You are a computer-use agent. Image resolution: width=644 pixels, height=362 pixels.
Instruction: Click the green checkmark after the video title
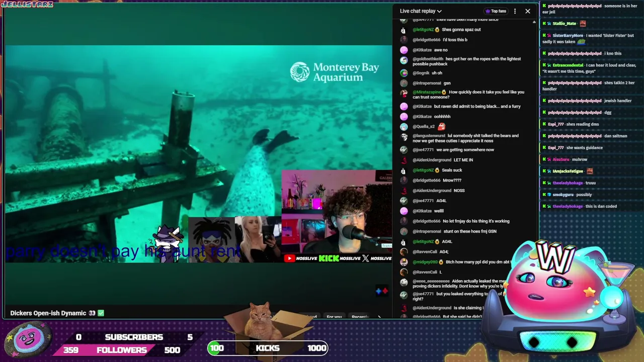(x=101, y=313)
